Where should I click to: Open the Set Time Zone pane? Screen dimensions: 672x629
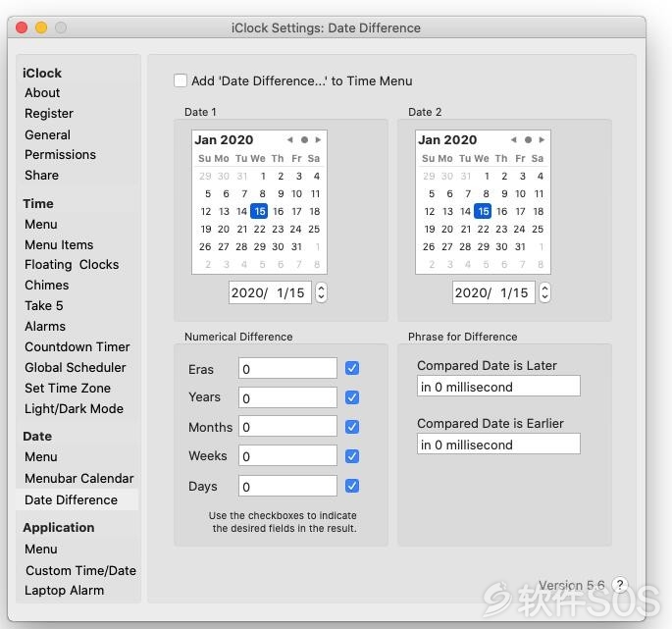click(x=68, y=388)
